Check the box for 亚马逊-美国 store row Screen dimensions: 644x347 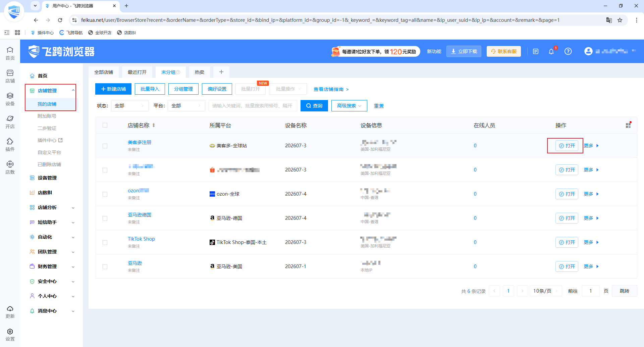point(105,266)
